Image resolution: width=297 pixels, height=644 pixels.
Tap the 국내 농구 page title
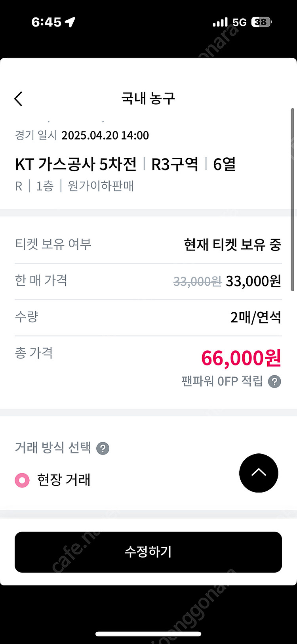[148, 98]
